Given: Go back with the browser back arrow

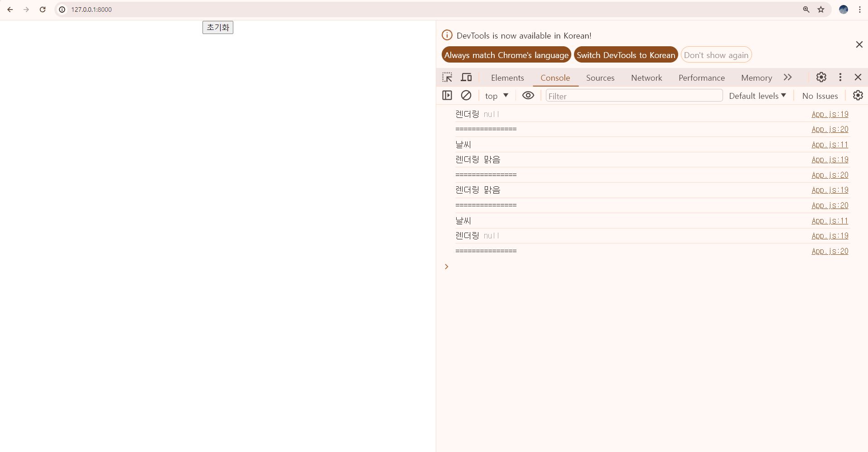Looking at the screenshot, I should point(10,10).
